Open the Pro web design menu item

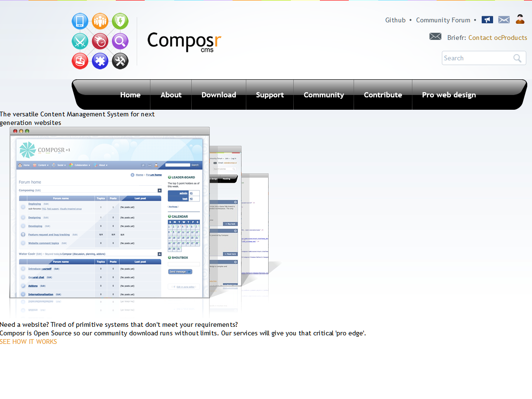pos(448,95)
